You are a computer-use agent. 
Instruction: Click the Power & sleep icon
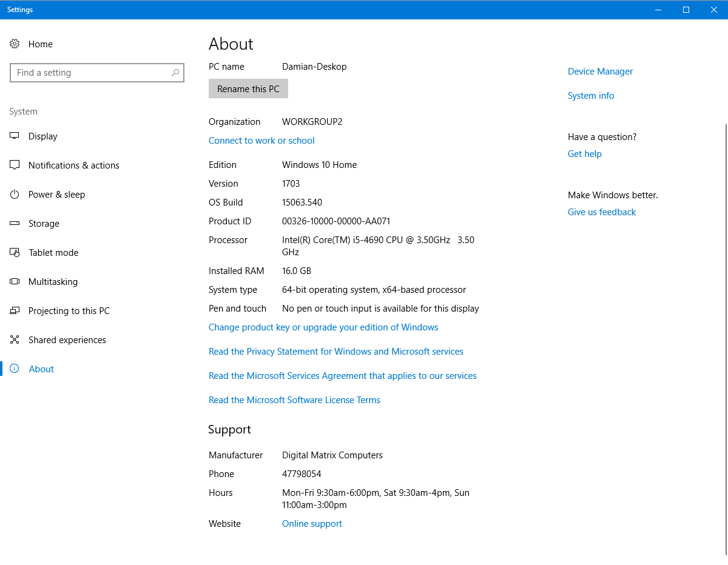(15, 195)
